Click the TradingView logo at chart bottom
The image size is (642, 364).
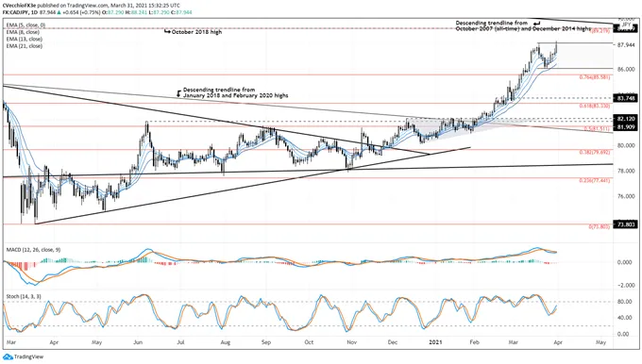tap(24, 356)
